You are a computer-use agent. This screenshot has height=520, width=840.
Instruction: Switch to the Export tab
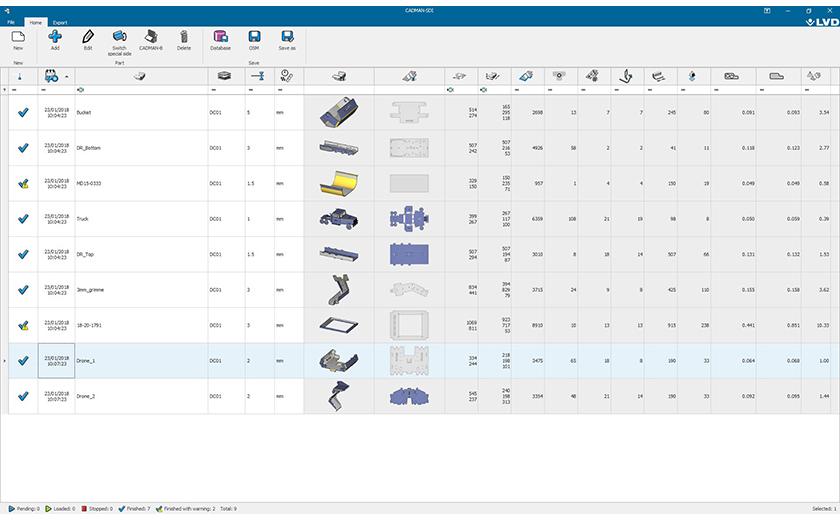coord(60,22)
